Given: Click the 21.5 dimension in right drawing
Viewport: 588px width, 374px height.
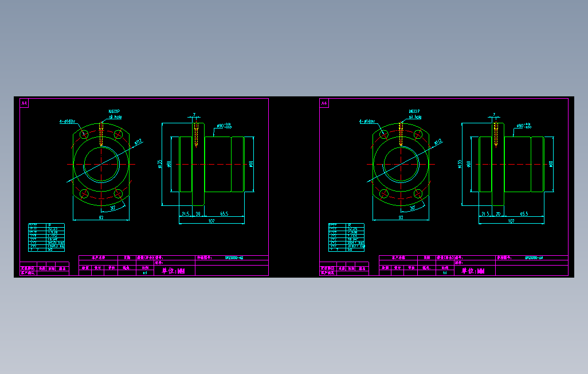Looking at the screenshot, I should point(485,213).
